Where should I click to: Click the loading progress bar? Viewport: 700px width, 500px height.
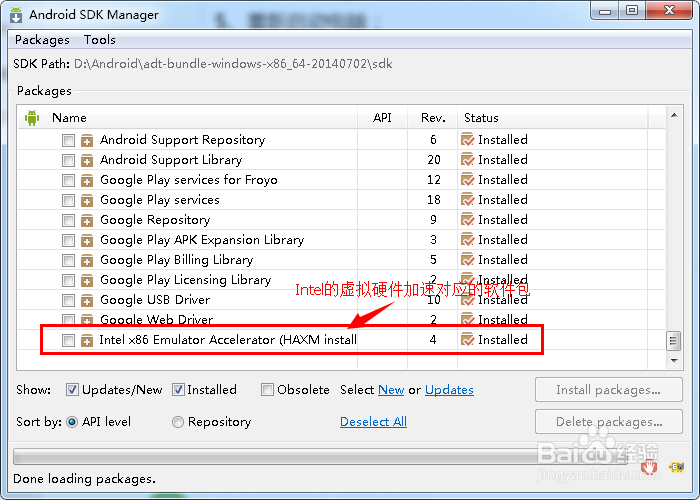coord(321,457)
